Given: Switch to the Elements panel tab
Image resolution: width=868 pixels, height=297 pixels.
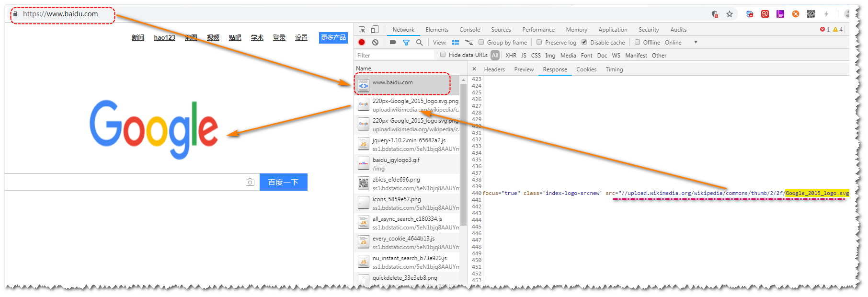Looking at the screenshot, I should point(437,30).
